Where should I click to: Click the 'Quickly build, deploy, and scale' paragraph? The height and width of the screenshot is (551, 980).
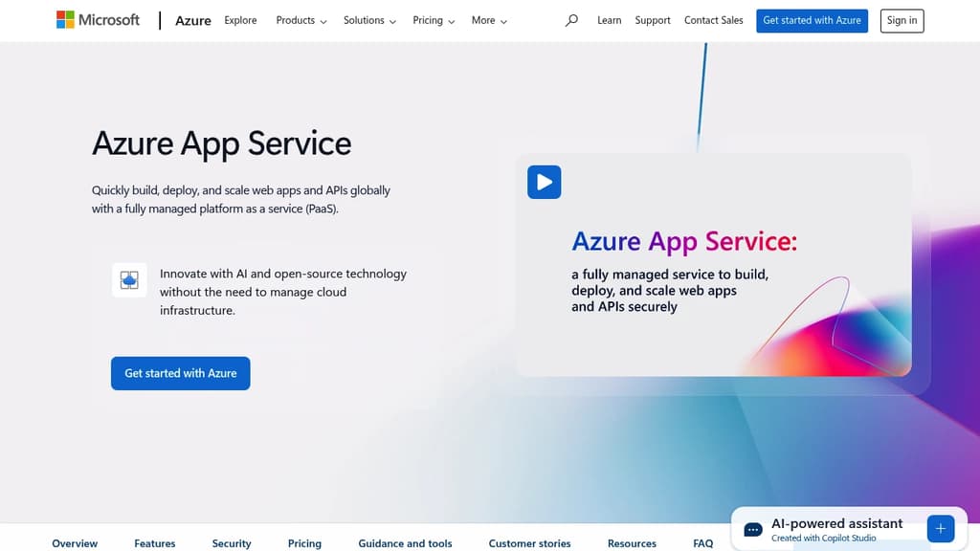241,199
